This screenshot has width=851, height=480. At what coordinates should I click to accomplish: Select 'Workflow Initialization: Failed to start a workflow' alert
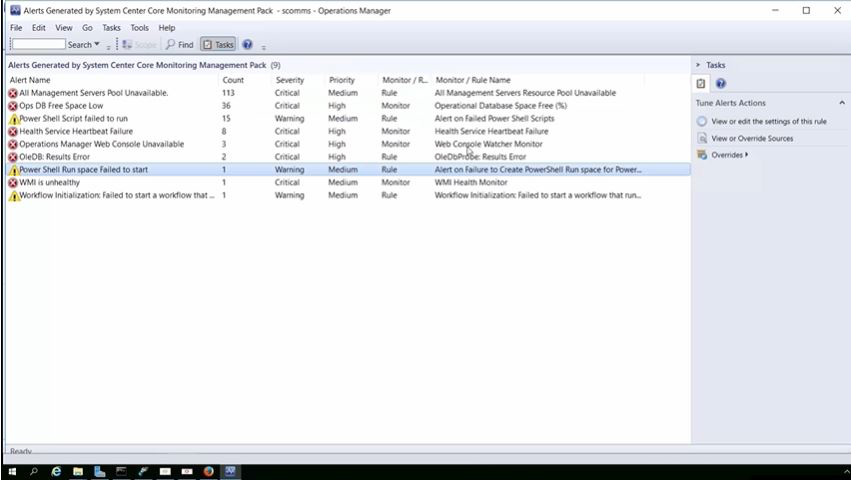point(117,195)
